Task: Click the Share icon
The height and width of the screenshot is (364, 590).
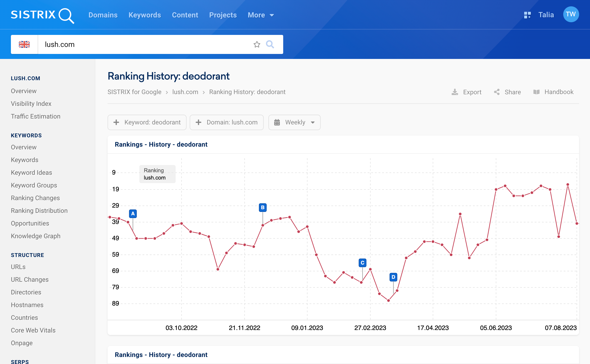Action: pyautogui.click(x=497, y=92)
